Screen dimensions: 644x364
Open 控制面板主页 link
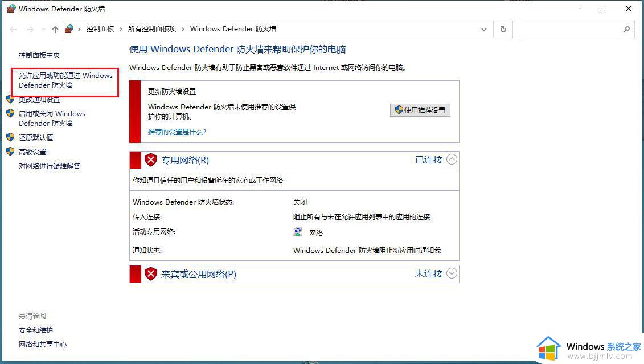39,55
